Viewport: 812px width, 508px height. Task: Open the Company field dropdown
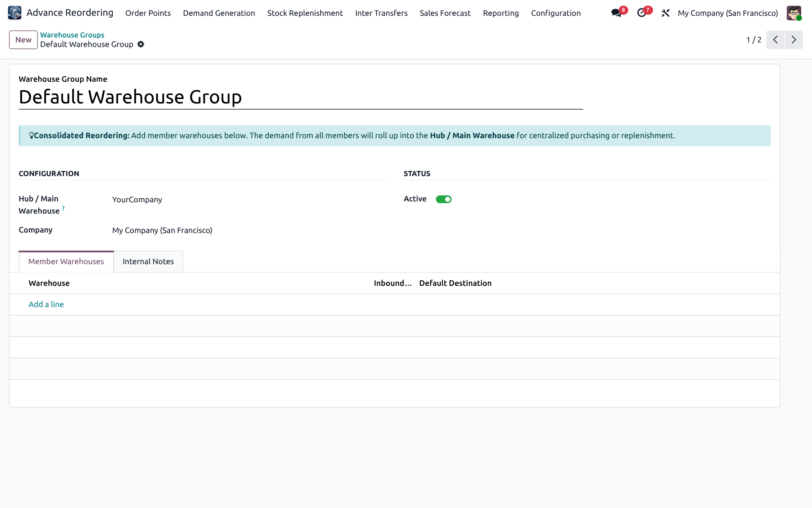coord(248,230)
